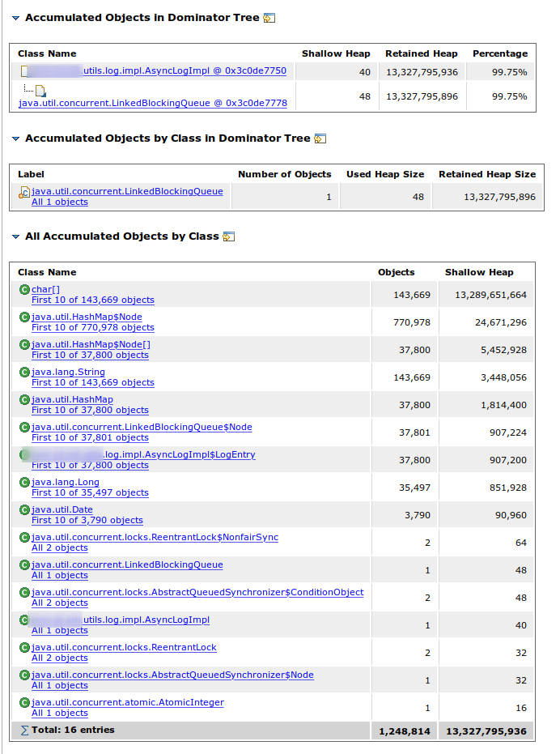Open java.util.concurrent.locks.ReentrantLock class link
This screenshot has height=754, width=560.
tap(124, 647)
